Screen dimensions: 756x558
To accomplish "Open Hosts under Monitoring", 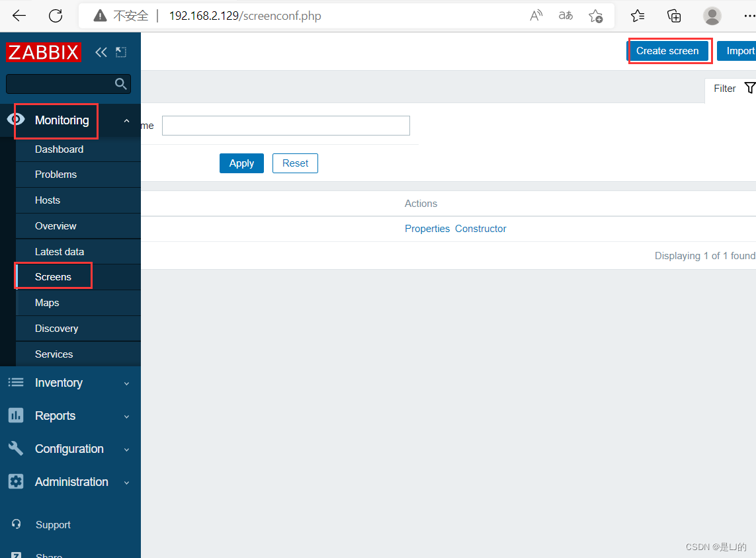I will coord(78,200).
